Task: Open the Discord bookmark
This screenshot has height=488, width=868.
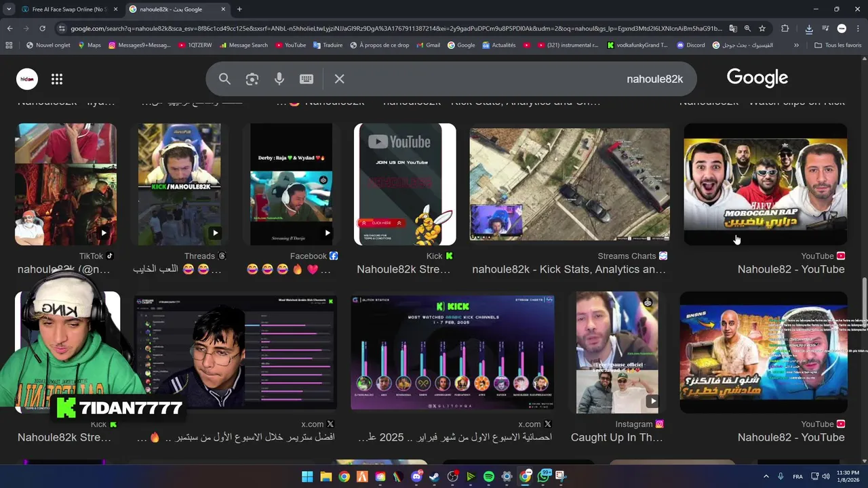Action: [x=691, y=45]
